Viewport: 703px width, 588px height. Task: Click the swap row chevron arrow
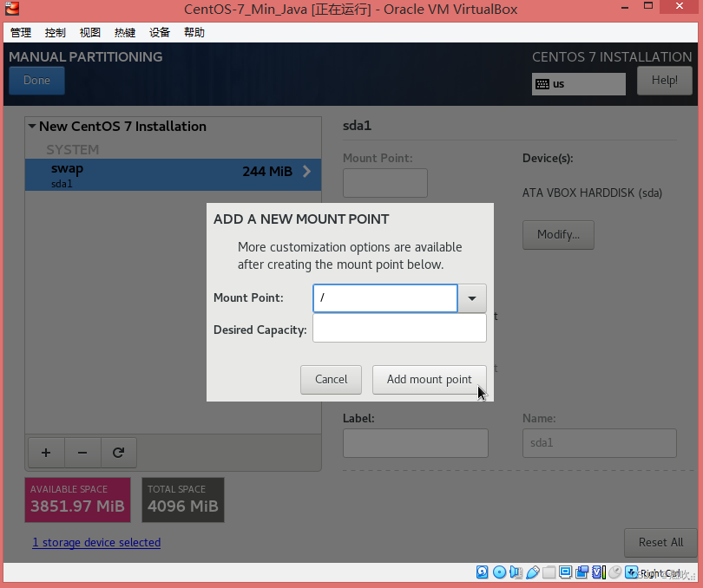pos(306,171)
